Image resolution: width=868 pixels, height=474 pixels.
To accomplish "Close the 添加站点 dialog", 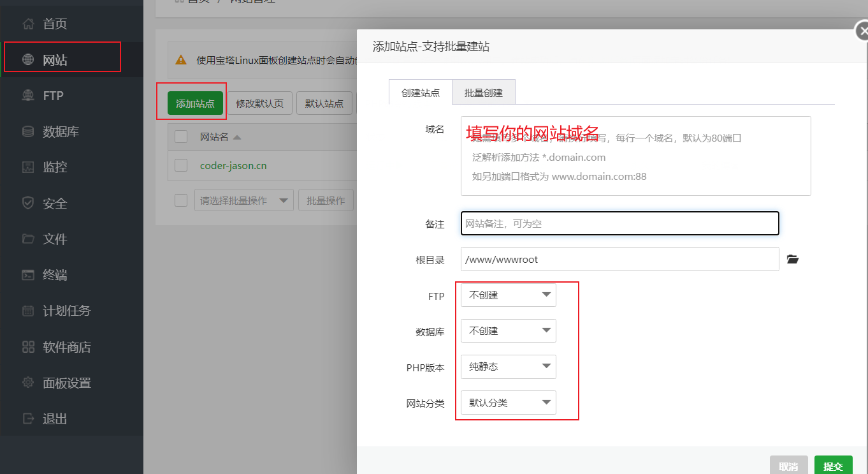I will point(862,30).
